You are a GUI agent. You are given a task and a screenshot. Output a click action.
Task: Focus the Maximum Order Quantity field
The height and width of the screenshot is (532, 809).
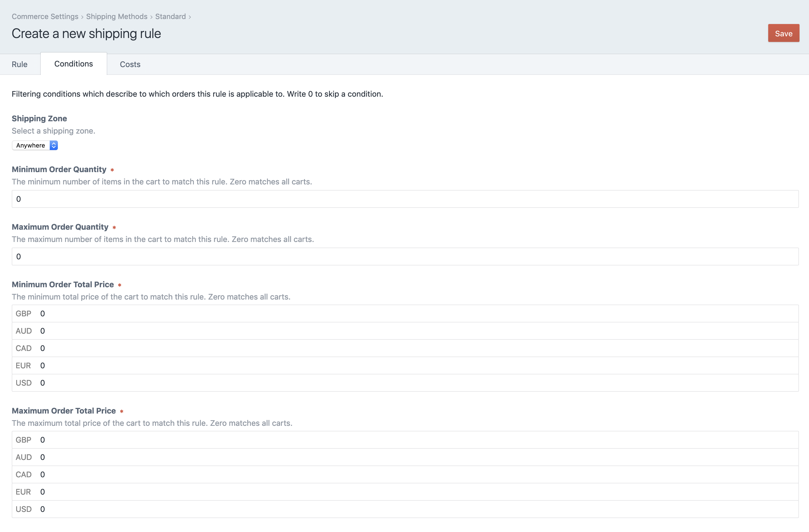pyautogui.click(x=404, y=256)
